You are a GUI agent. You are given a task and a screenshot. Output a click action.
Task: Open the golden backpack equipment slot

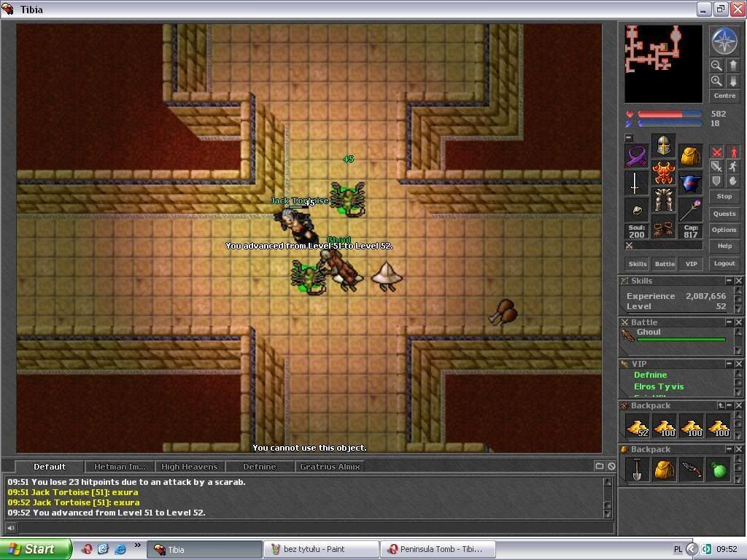click(x=690, y=156)
